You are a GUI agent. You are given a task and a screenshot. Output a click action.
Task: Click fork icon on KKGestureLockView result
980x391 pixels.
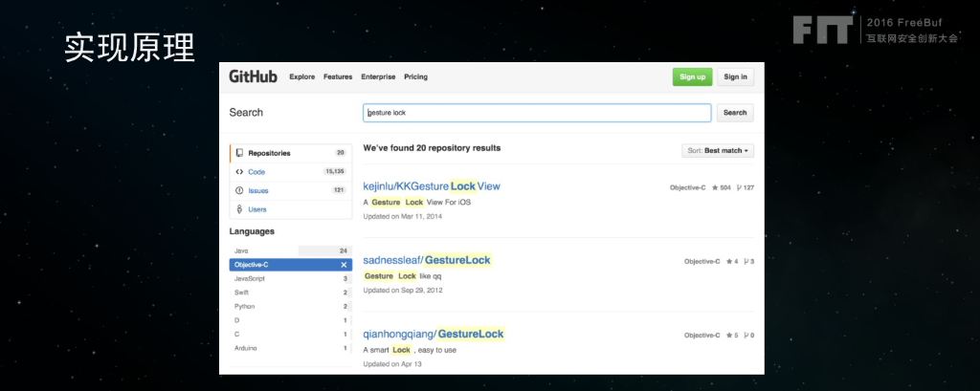739,187
